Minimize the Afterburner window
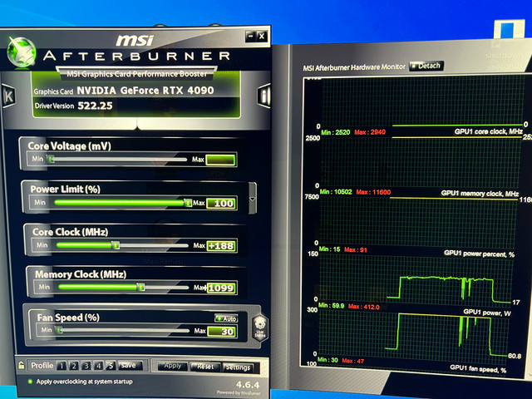The height and width of the screenshot is (399, 532). (251, 36)
